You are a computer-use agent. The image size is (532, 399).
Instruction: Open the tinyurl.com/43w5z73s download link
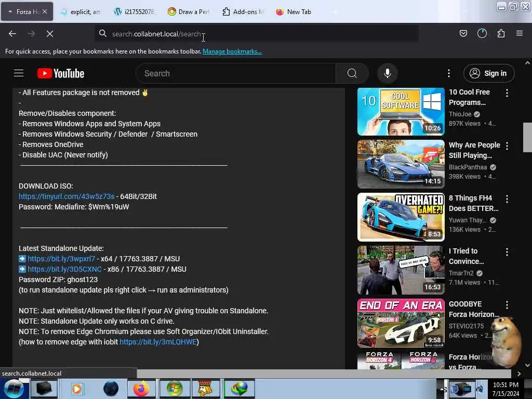coord(66,196)
